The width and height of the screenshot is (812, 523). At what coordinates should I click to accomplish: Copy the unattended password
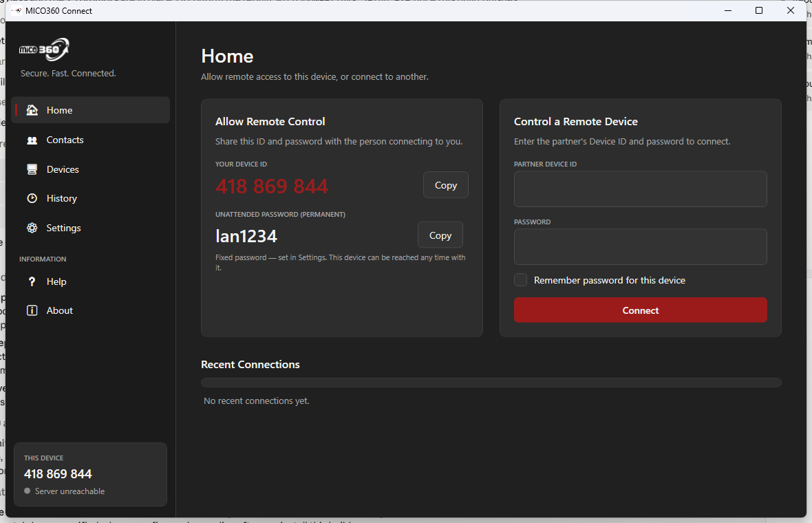point(440,235)
